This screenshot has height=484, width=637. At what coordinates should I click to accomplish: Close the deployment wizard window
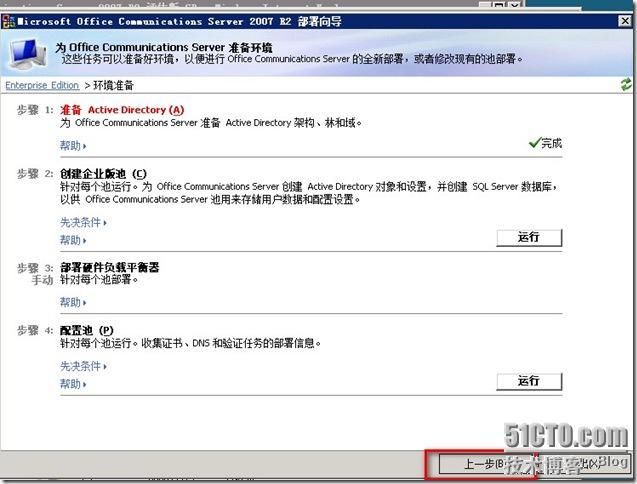[624, 21]
